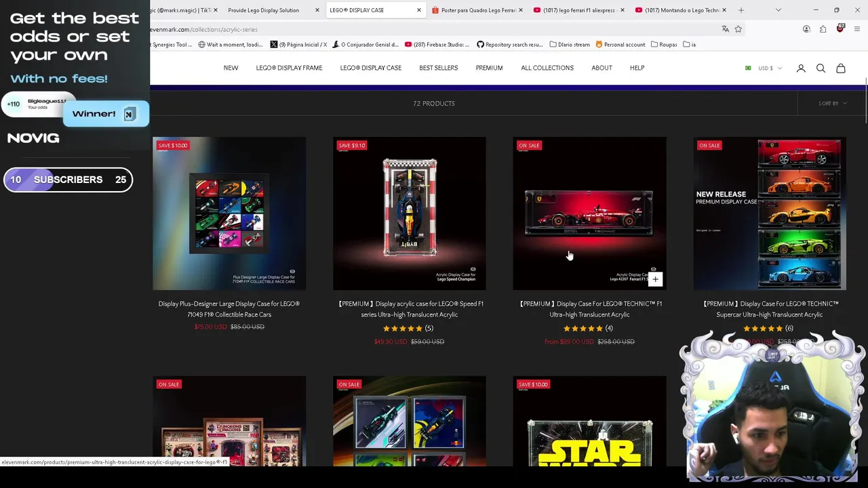Open the shopping bag cart icon
Image resolution: width=868 pixels, height=488 pixels.
pos(841,68)
